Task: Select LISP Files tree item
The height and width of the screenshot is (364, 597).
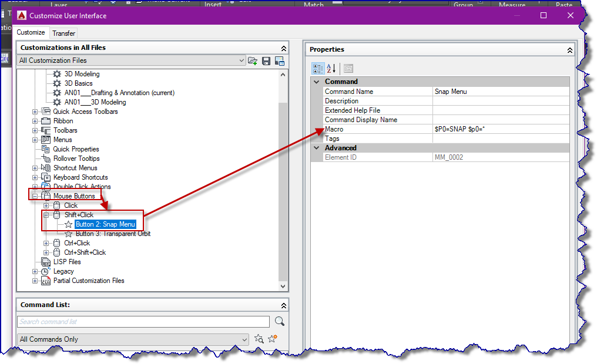Action: [67, 262]
